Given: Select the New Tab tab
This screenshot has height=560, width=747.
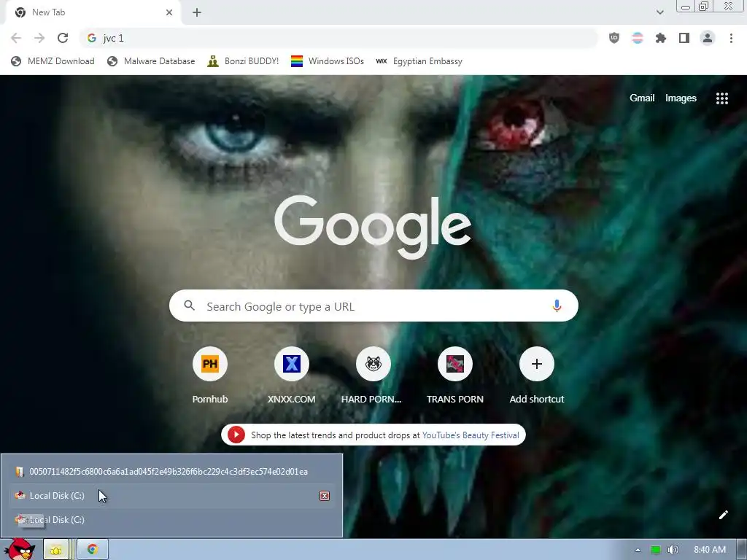Looking at the screenshot, I should click(93, 12).
